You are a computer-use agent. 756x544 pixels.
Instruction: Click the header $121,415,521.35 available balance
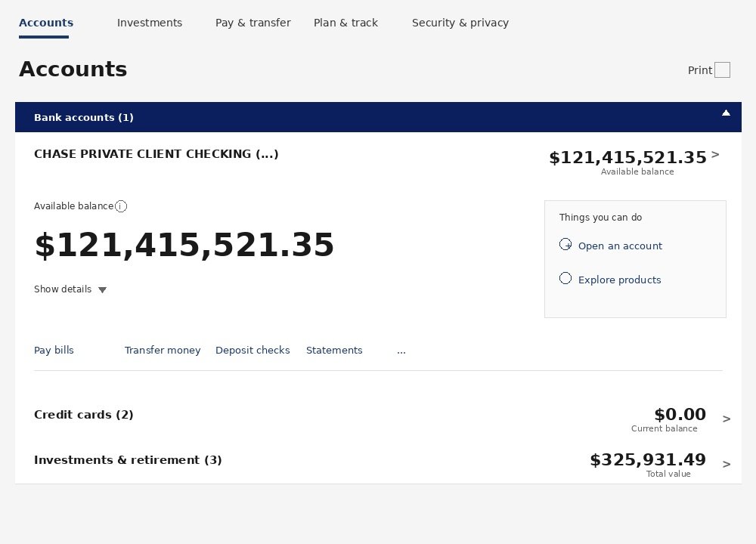(x=627, y=158)
